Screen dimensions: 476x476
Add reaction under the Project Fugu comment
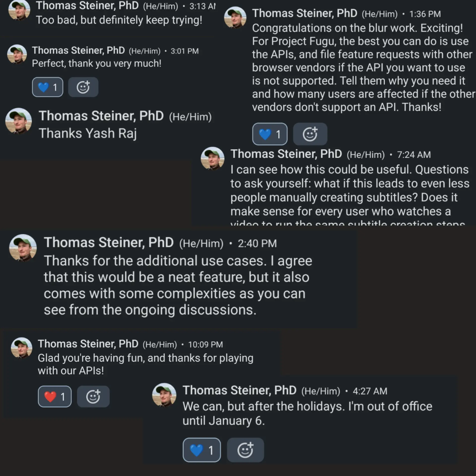tap(310, 134)
